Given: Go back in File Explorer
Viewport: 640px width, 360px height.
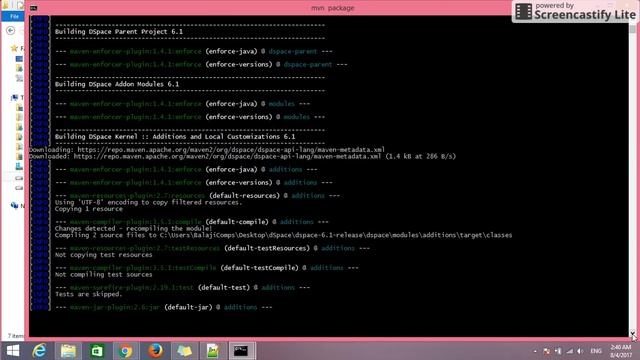Looking at the screenshot, I should point(11,31).
